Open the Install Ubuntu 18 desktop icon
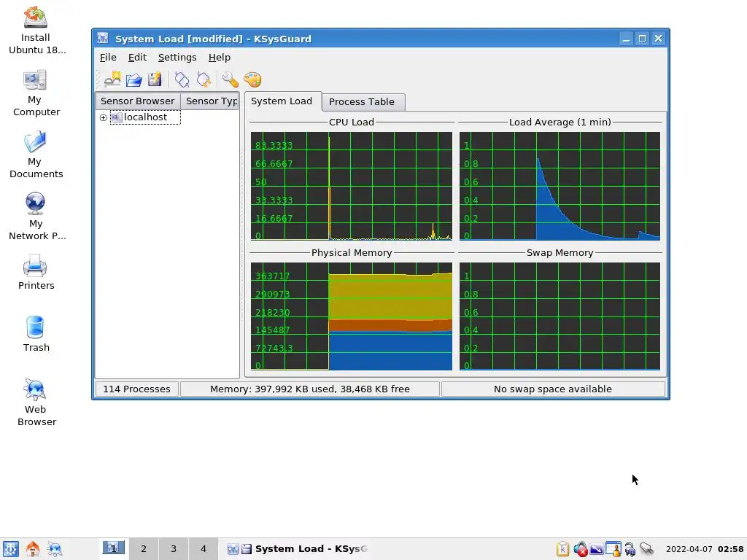Viewport: 747px width, 560px height. (36, 31)
